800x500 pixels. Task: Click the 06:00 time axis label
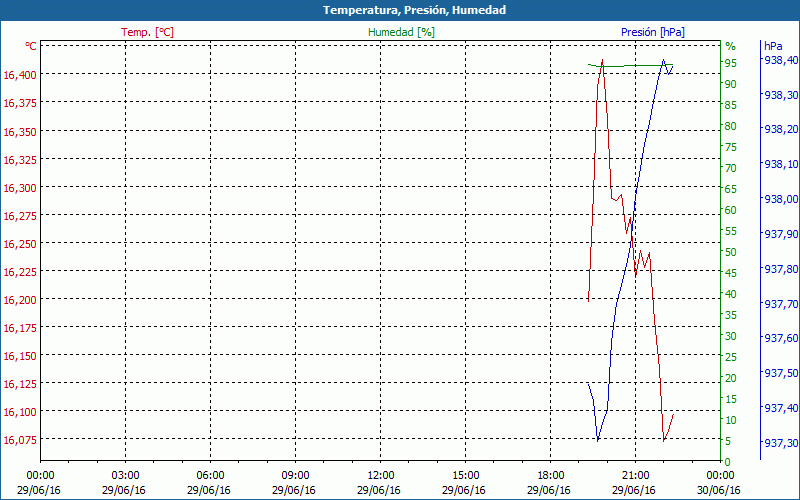point(210,476)
